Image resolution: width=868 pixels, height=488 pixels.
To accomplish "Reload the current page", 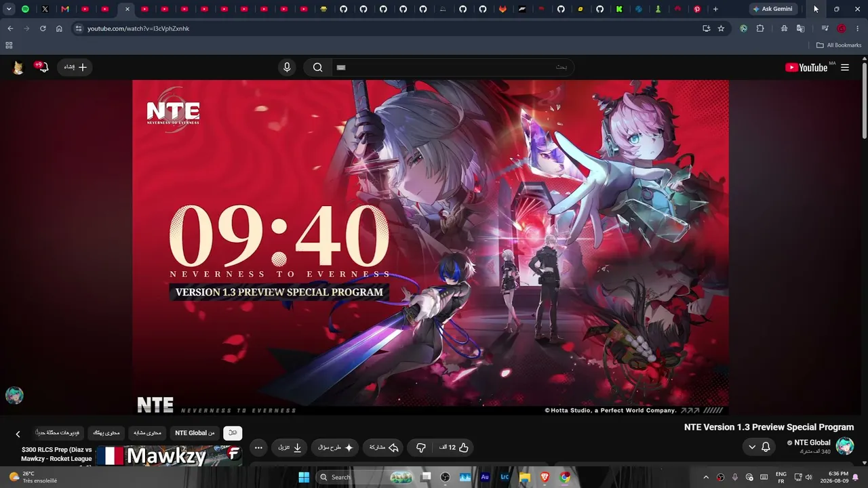I will tap(43, 28).
